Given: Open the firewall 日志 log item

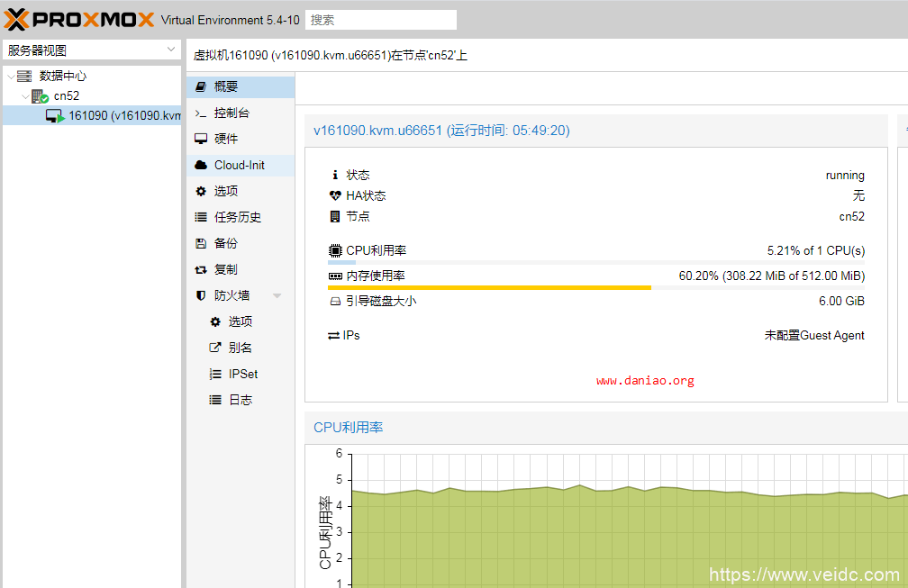Looking at the screenshot, I should click(x=240, y=401).
